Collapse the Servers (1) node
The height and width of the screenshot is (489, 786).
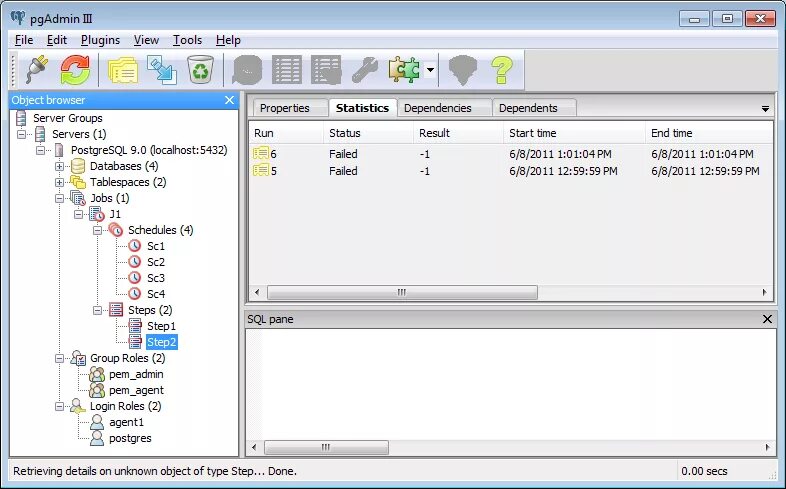pyautogui.click(x=22, y=134)
